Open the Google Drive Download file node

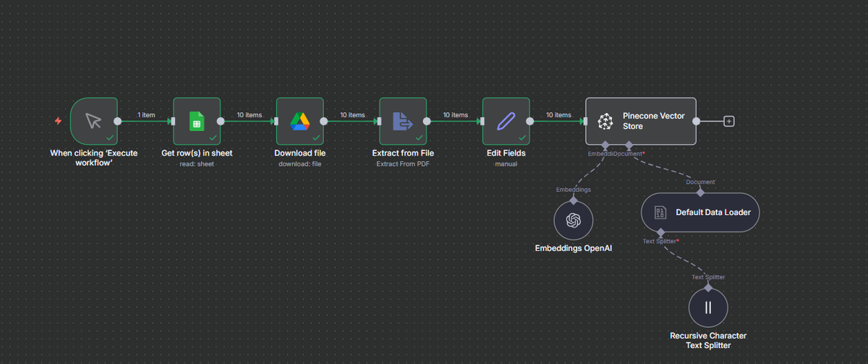pyautogui.click(x=299, y=121)
